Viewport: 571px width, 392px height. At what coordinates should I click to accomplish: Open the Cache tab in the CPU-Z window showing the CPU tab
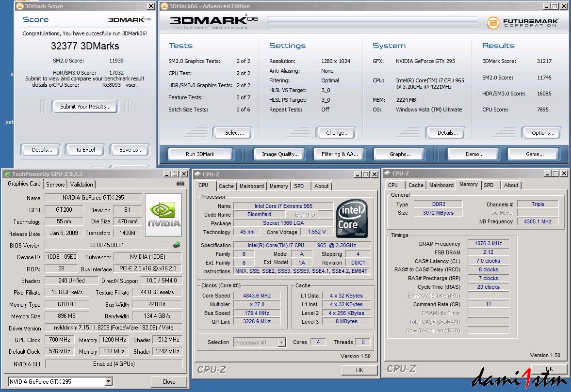(226, 186)
